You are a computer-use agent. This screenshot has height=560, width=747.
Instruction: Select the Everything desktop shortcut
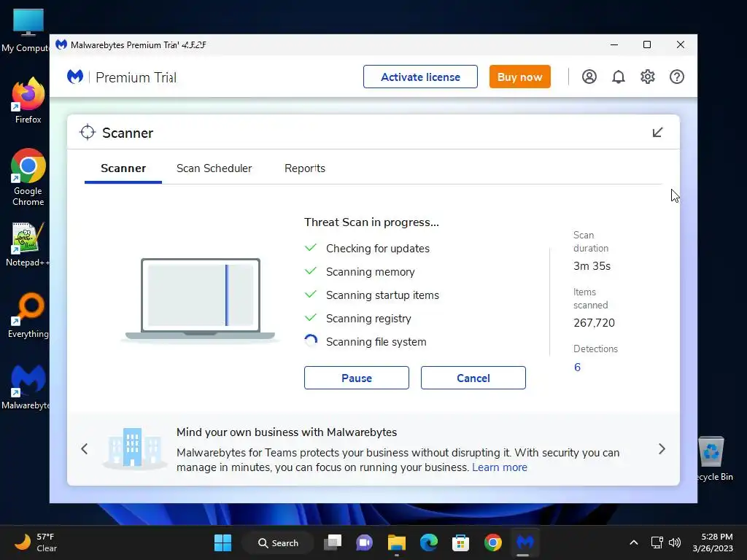coord(28,315)
